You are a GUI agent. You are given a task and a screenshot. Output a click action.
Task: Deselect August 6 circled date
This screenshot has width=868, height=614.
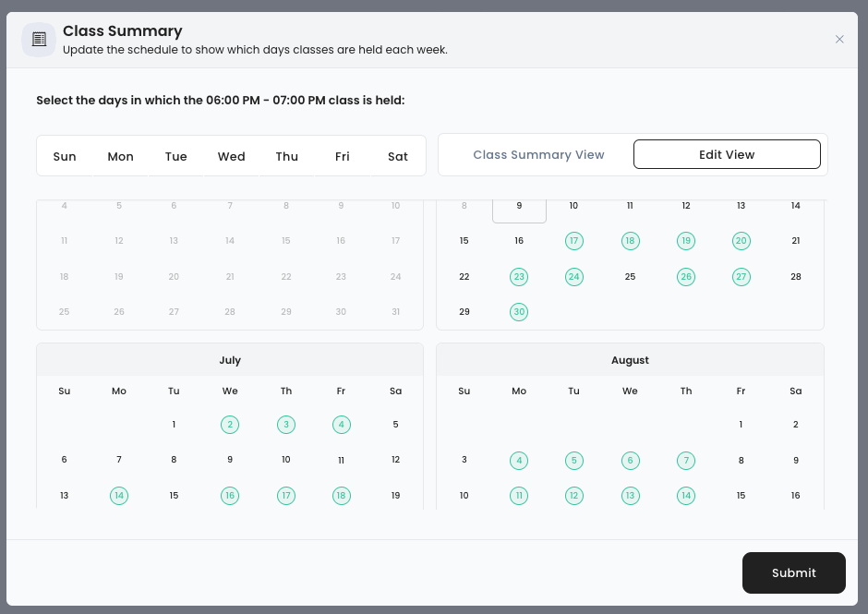tap(630, 461)
